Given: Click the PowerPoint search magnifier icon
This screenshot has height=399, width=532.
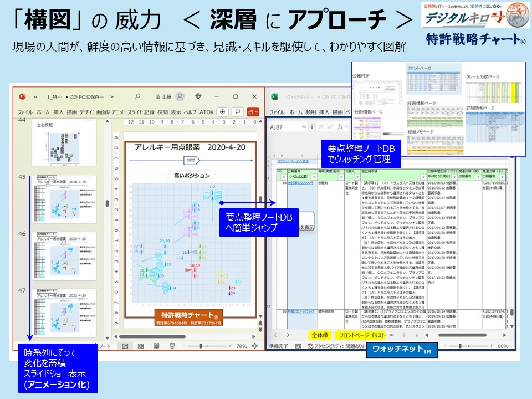Looking at the screenshot, I should coord(138,96).
